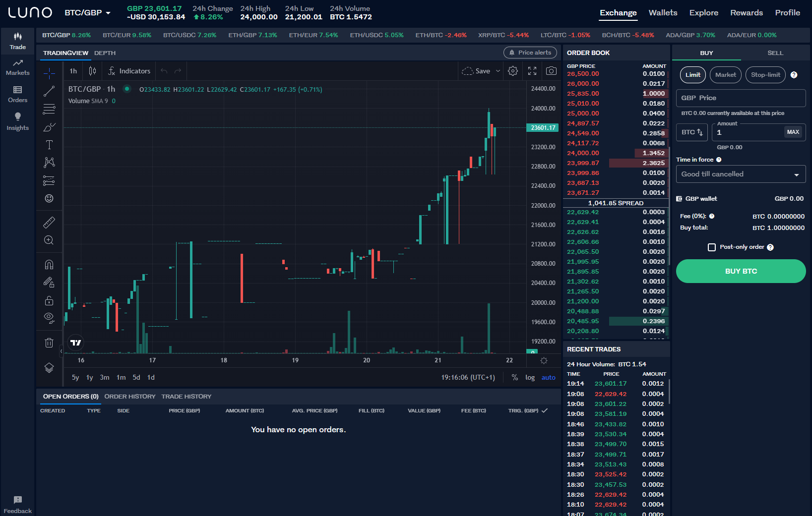Choose the Market order type
812x516 pixels.
click(x=726, y=75)
